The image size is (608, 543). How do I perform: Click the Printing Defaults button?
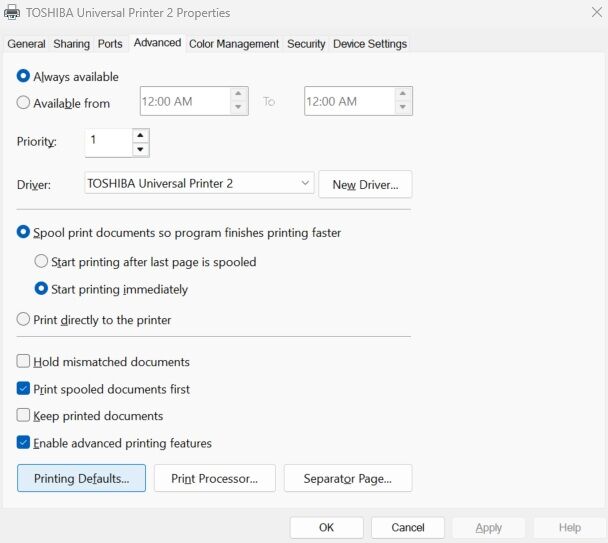tap(81, 478)
